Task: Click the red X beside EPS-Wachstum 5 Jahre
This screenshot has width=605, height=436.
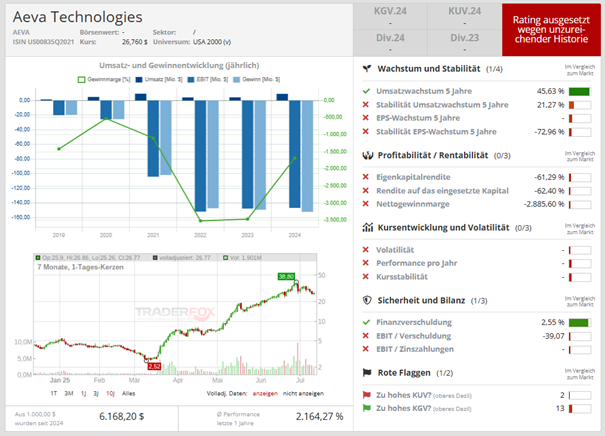Action: pyautogui.click(x=366, y=118)
